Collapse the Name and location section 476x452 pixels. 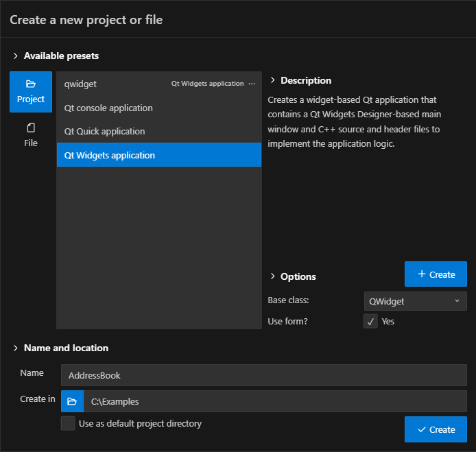pos(15,348)
